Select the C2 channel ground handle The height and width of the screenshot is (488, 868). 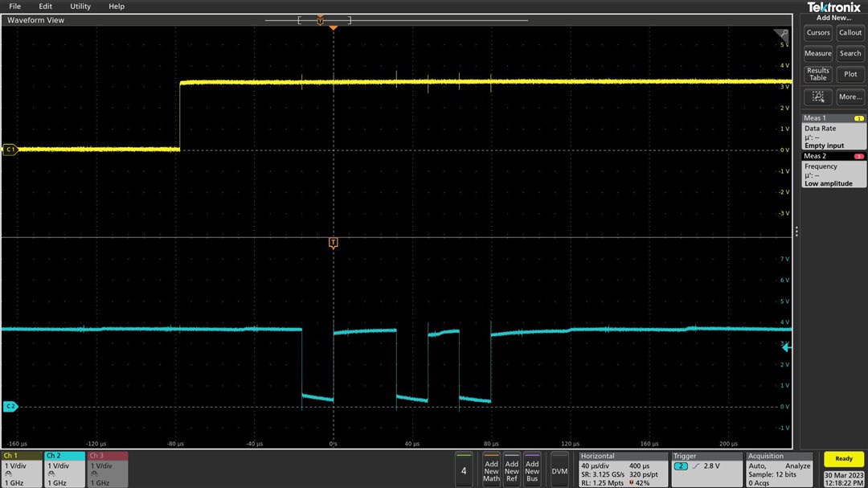[x=10, y=407]
